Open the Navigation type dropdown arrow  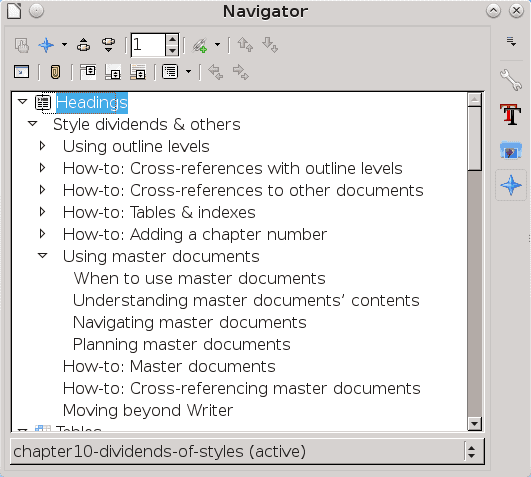pyautogui.click(x=64, y=44)
